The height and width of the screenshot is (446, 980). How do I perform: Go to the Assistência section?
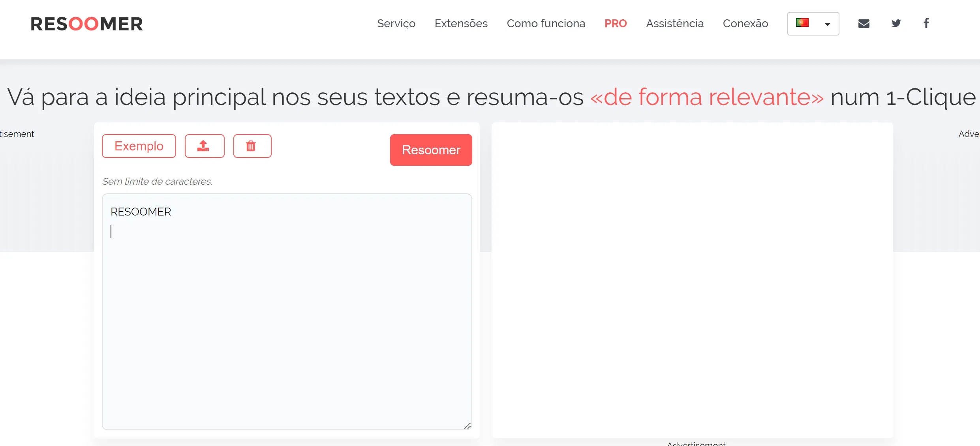tap(674, 23)
